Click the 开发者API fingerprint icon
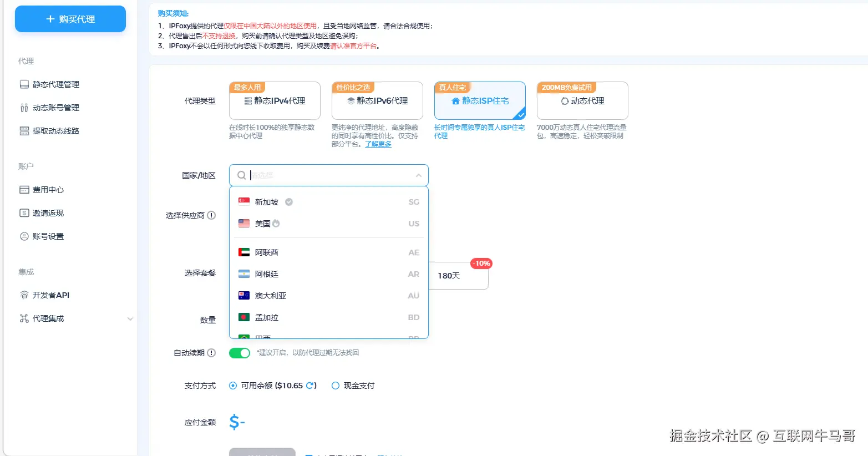The height and width of the screenshot is (456, 868). pos(24,295)
